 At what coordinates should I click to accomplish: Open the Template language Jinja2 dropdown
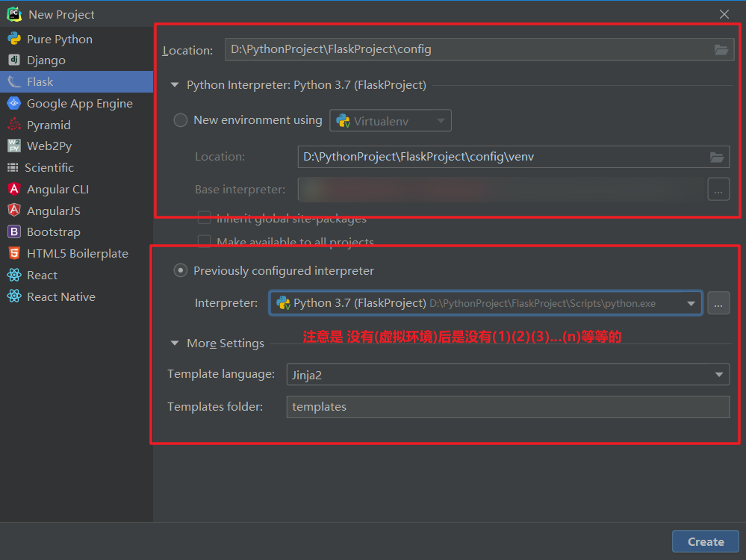pyautogui.click(x=508, y=374)
